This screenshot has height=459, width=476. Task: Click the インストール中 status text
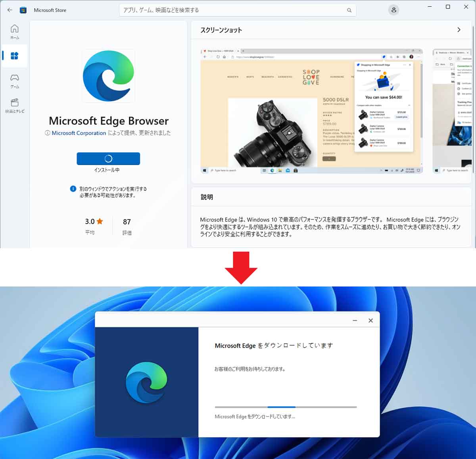[107, 170]
